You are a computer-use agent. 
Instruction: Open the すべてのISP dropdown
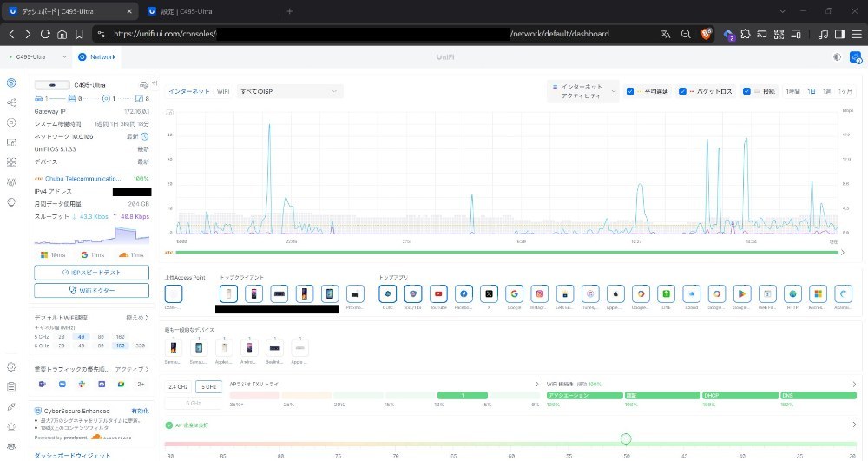point(290,91)
